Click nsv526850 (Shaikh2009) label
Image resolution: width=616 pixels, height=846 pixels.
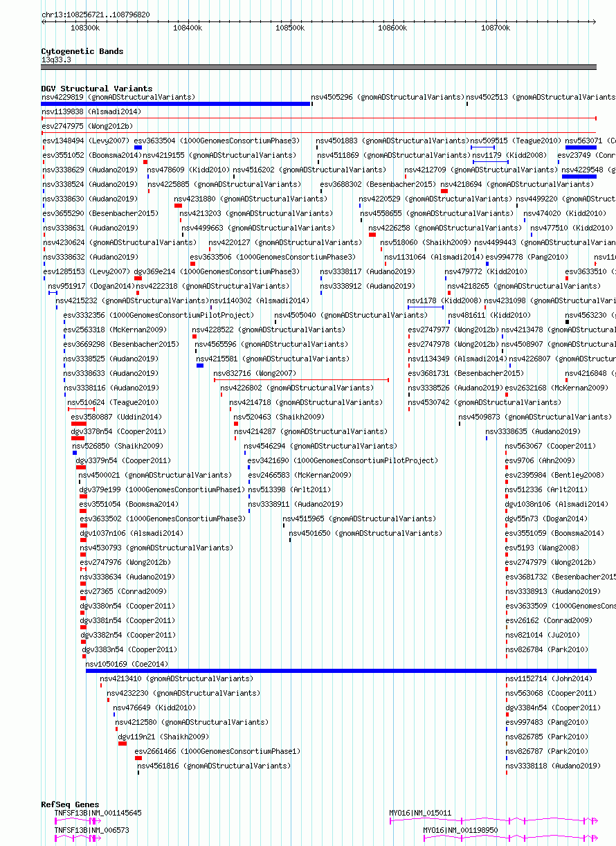[118, 446]
